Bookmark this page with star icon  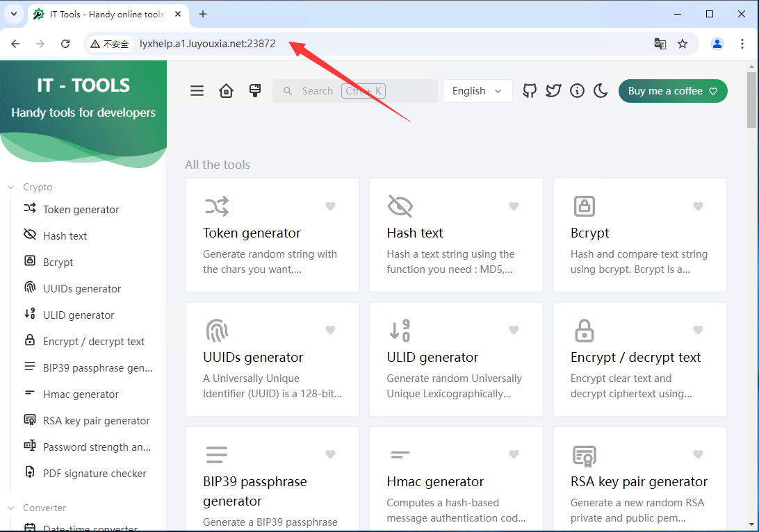tap(683, 44)
